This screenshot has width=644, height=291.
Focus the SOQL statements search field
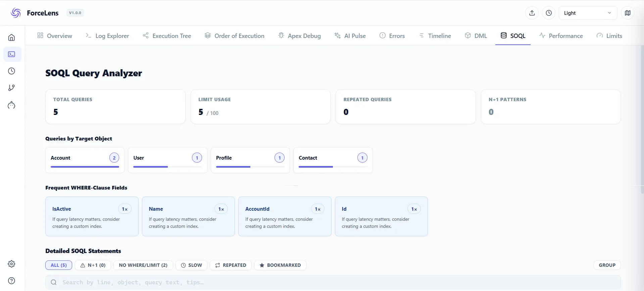(x=333, y=282)
